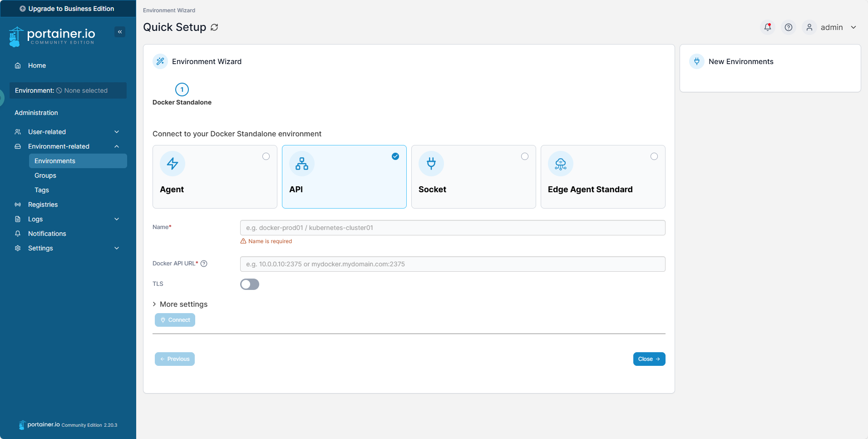Open the admin account dropdown arrow
Viewport: 868px width, 439px height.
click(x=853, y=27)
